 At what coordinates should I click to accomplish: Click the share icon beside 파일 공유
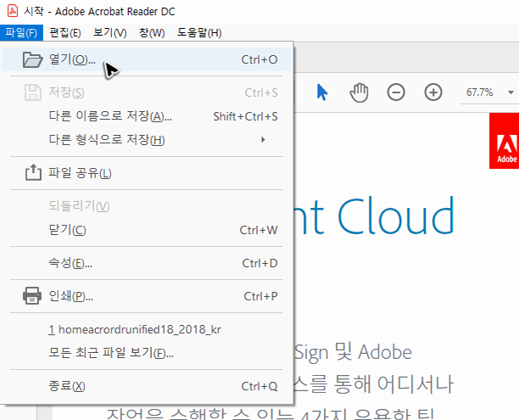coord(33,172)
